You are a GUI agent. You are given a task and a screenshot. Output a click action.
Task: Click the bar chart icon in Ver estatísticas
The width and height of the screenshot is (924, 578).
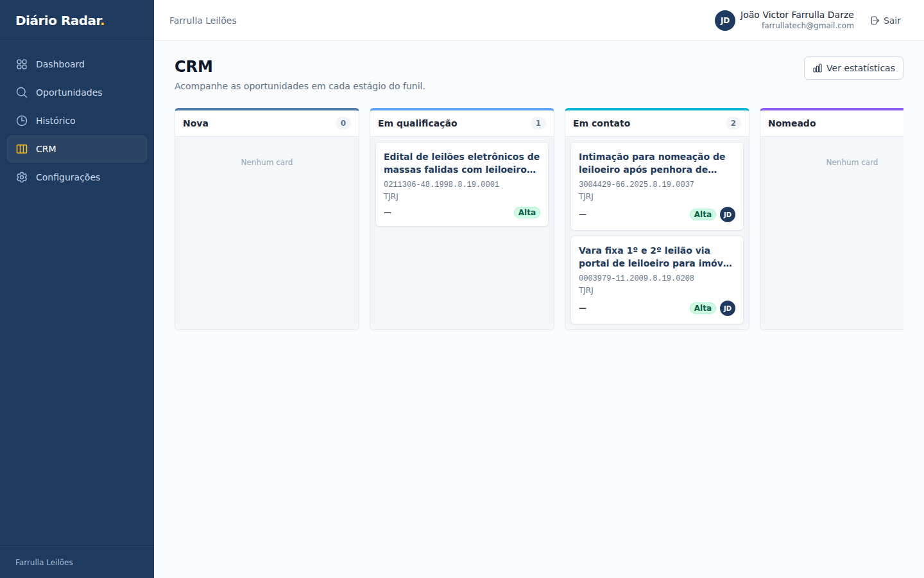(x=817, y=68)
